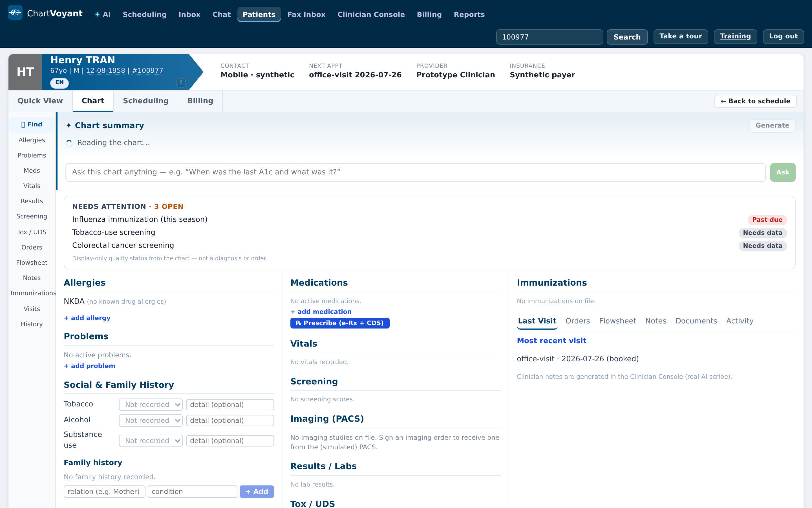Focus the Ask this chart anything field
Screen dimensions: 812x508
[x=415, y=172]
